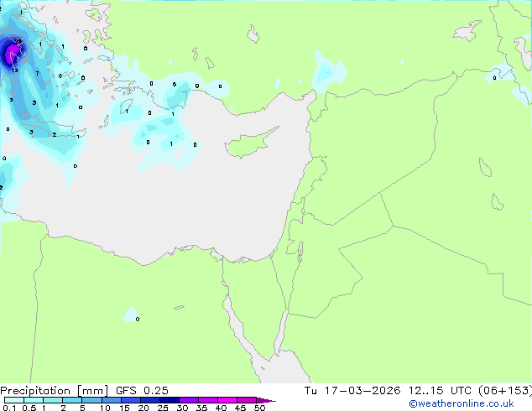Click the legend value label '0.1'
This screenshot has width=532, height=411.
click(9, 408)
